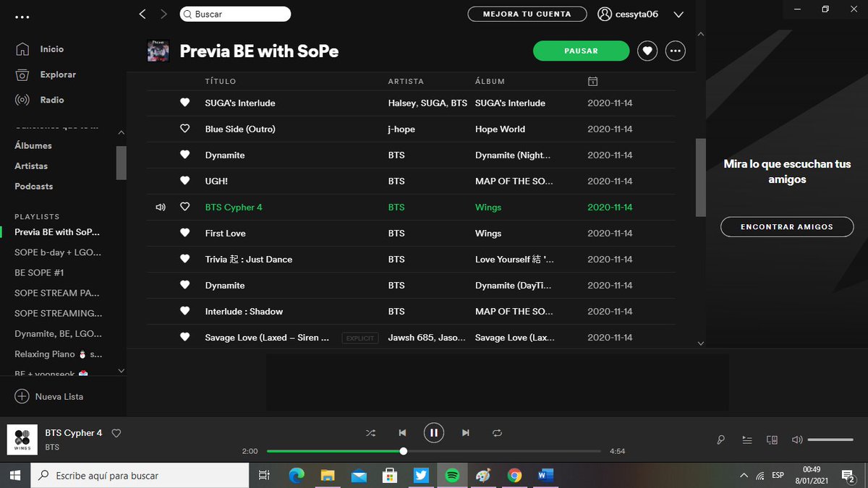Adjust the volume slider
Screen dimensions: 868x488
(830, 440)
